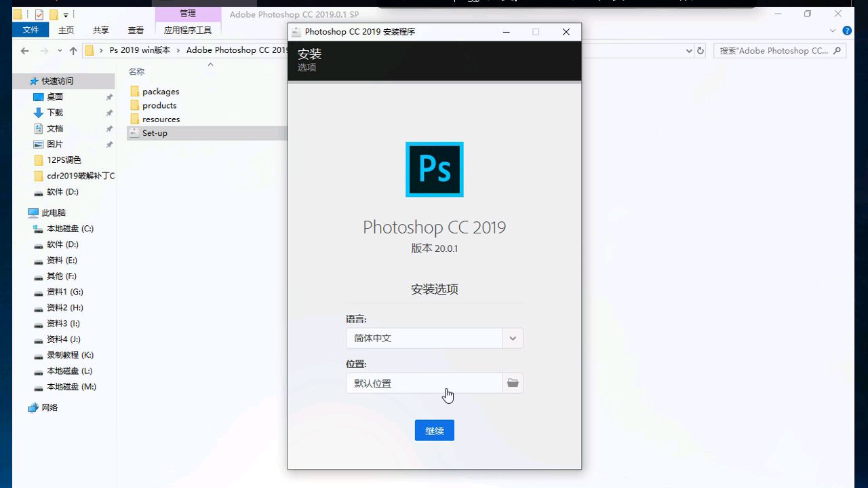Open drive 资料4 (J:)
The height and width of the screenshot is (488, 868).
(x=64, y=339)
